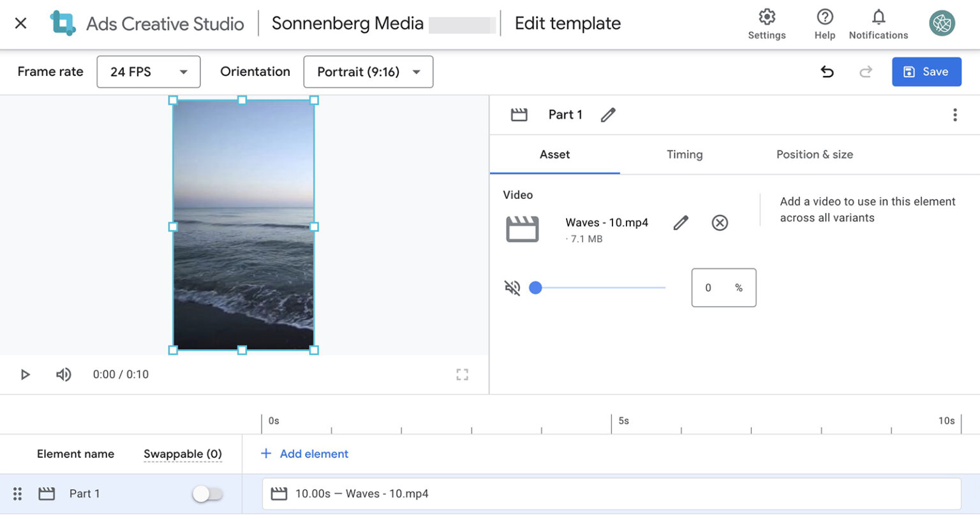Image resolution: width=980 pixels, height=519 pixels.
Task: Switch to the Position & size tab
Action: (815, 154)
